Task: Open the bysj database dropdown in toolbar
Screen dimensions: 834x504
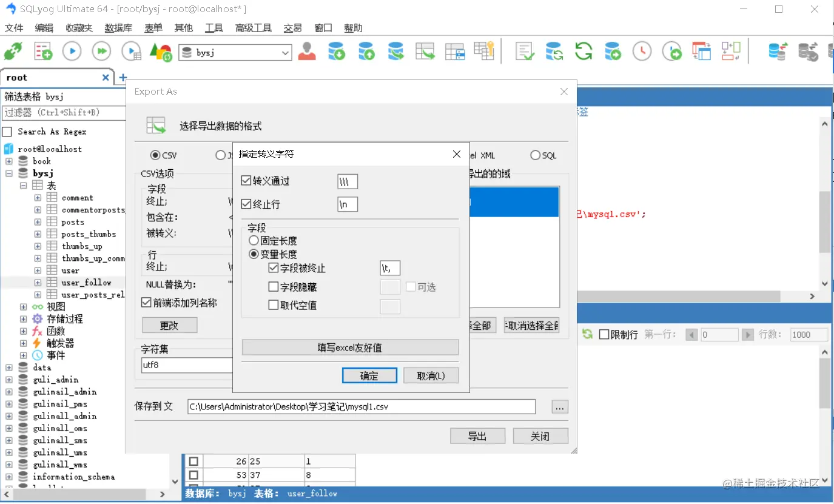Action: [286, 53]
